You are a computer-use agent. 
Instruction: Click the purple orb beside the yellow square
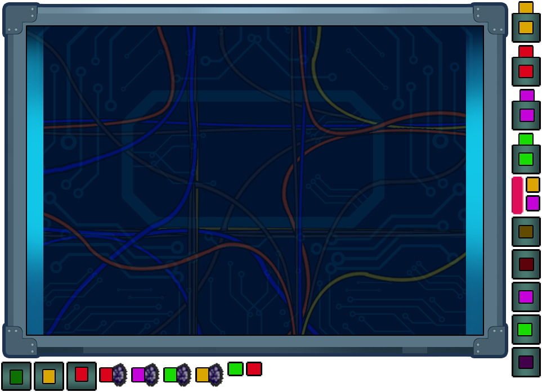click(216, 375)
